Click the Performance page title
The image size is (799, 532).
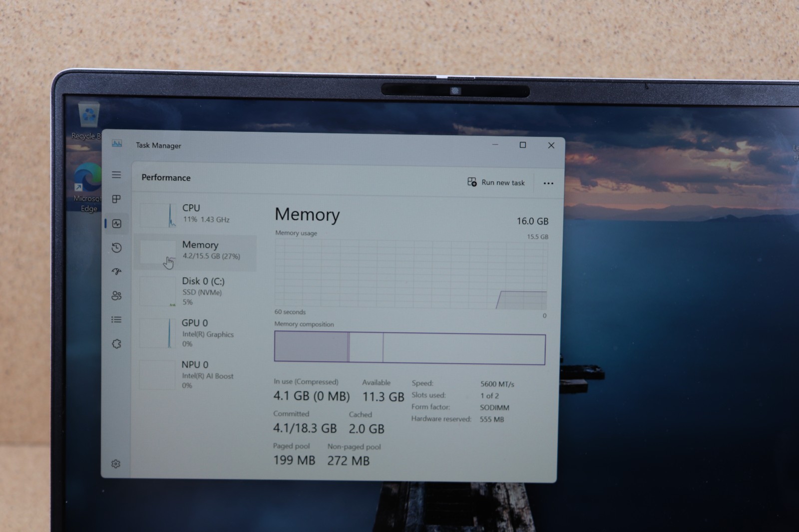(166, 178)
